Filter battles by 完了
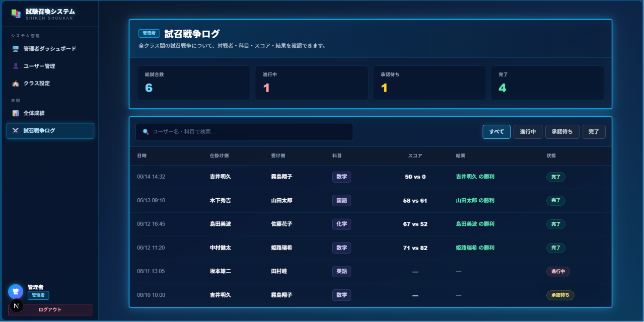This screenshot has height=322, width=644. click(x=594, y=132)
